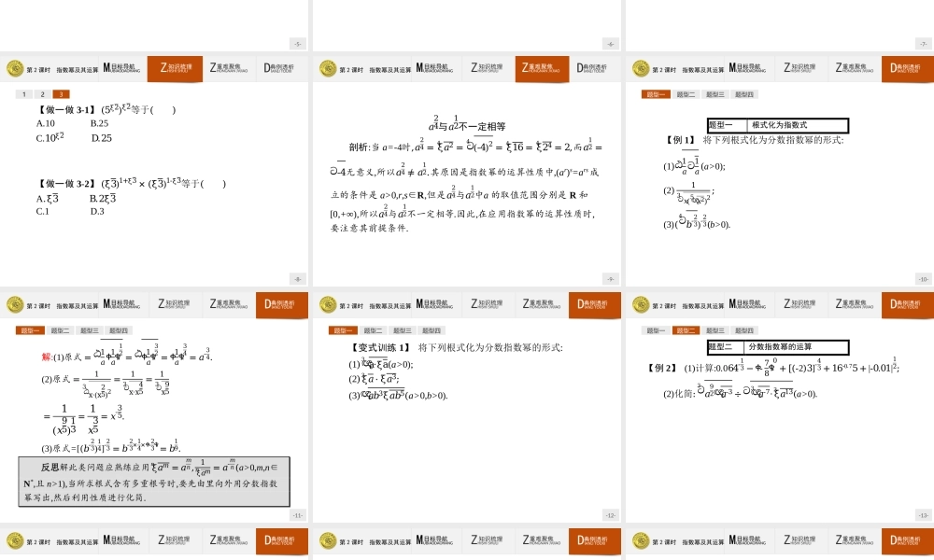This screenshot has width=934, height=560.
Task: Select numbered indicator 1 on top-left slide
Action: pyautogui.click(x=23, y=94)
